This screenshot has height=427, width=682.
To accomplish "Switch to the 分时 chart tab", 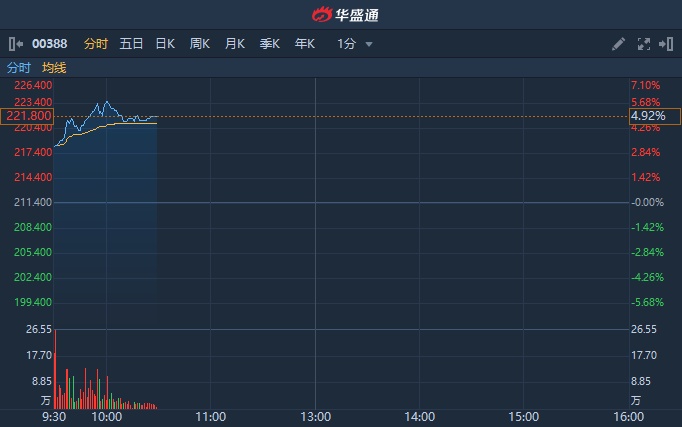I will (96, 44).
